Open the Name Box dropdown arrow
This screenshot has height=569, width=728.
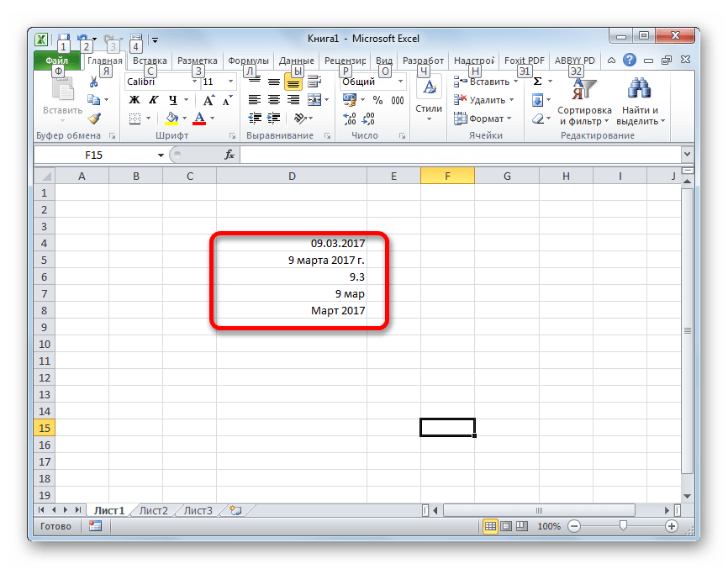click(161, 155)
